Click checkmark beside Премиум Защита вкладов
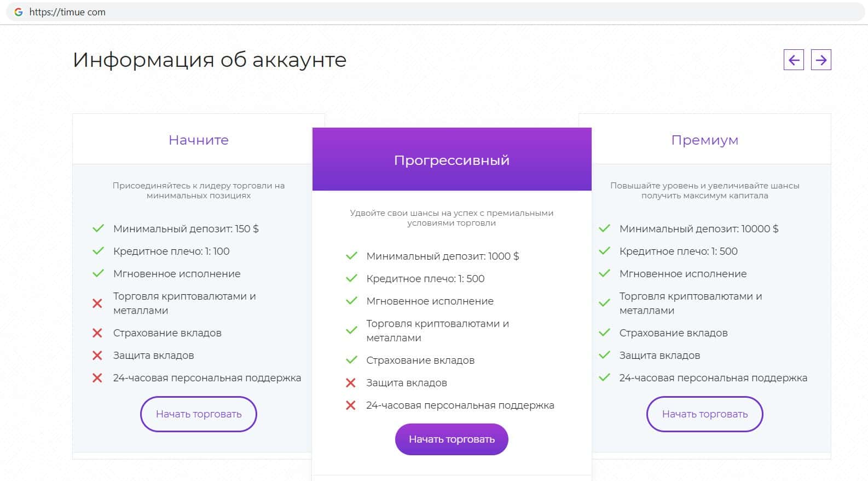 pos(604,355)
